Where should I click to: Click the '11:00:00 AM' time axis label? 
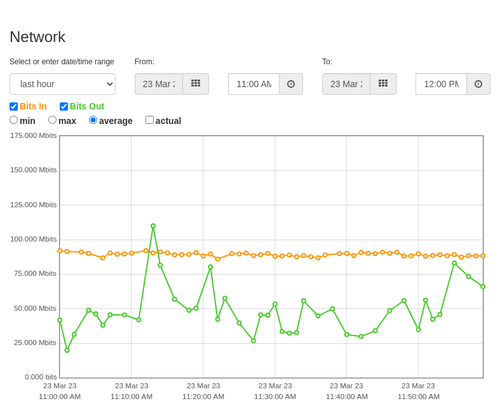click(x=60, y=397)
